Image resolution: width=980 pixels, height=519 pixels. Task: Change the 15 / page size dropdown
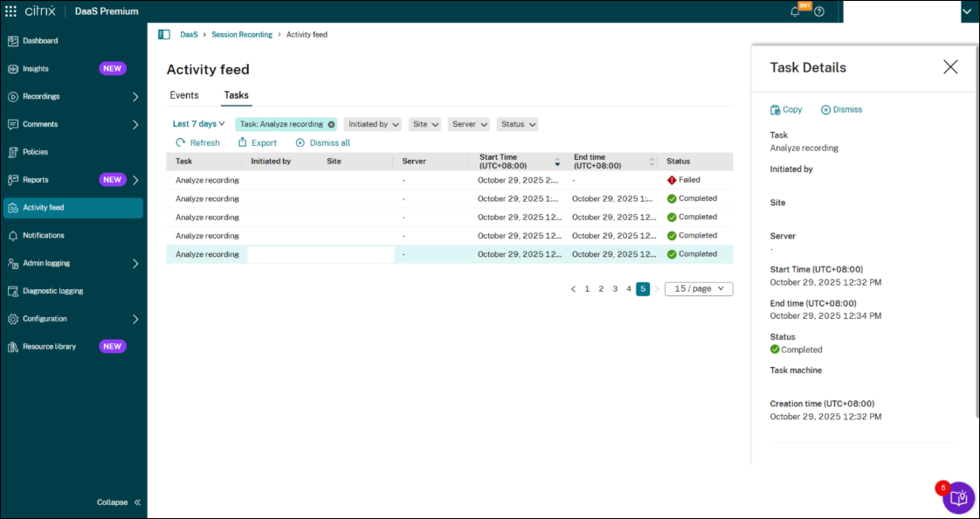tap(699, 288)
